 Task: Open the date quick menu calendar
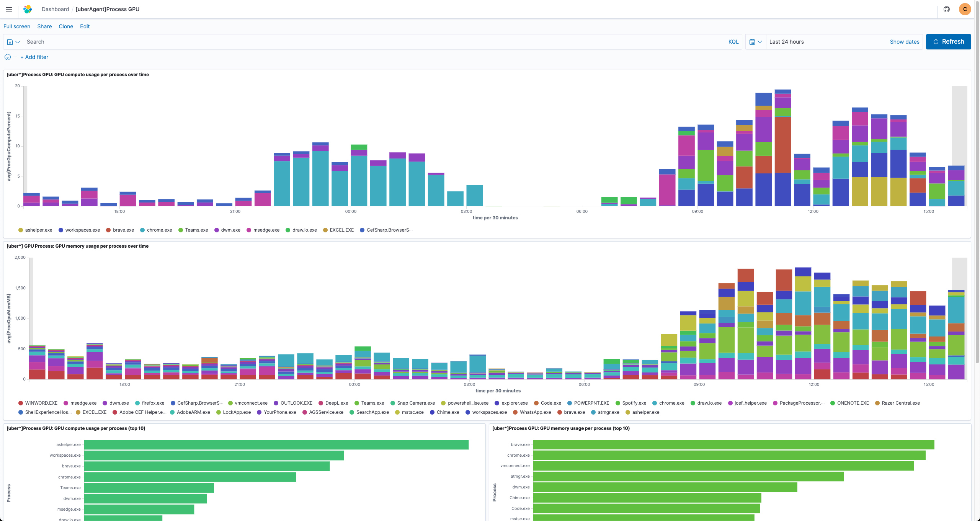[x=756, y=42]
